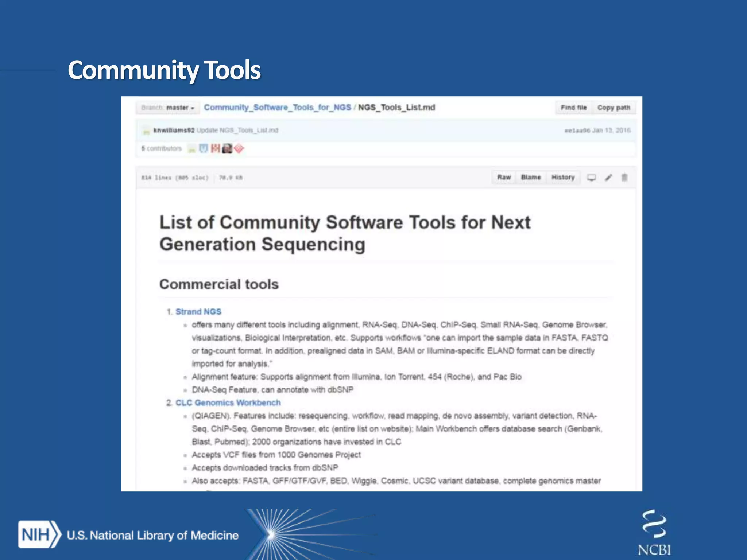Click the Raw button

(504, 177)
